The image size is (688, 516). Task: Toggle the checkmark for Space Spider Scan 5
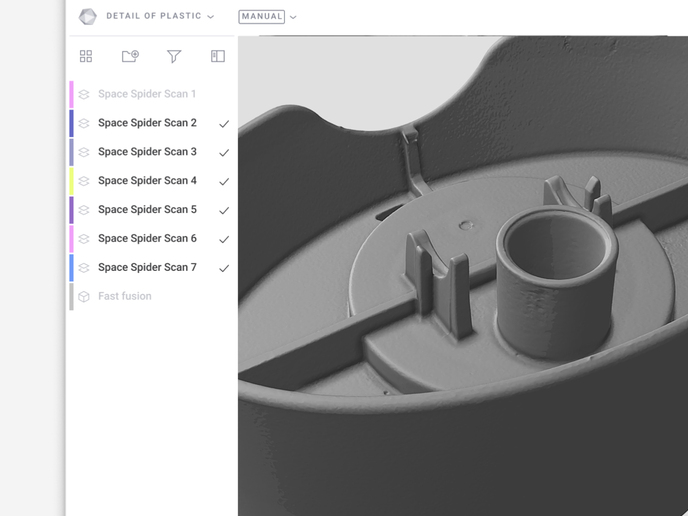pyautogui.click(x=224, y=211)
